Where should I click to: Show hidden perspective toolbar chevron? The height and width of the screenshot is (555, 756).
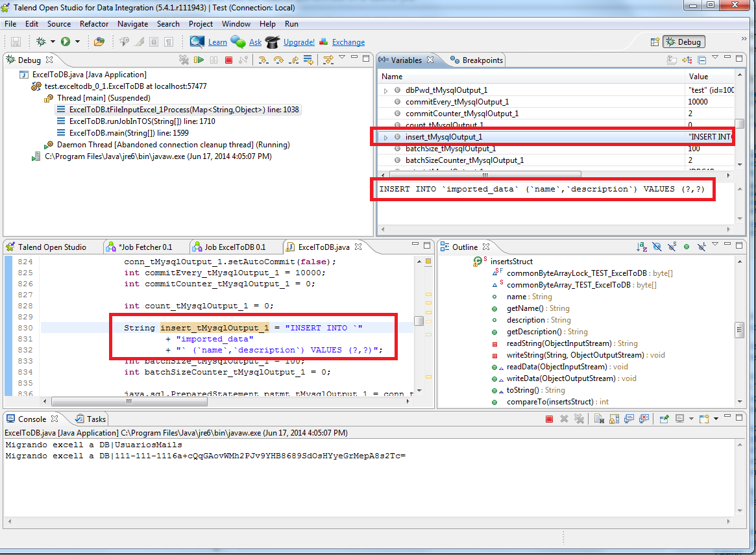point(744,38)
